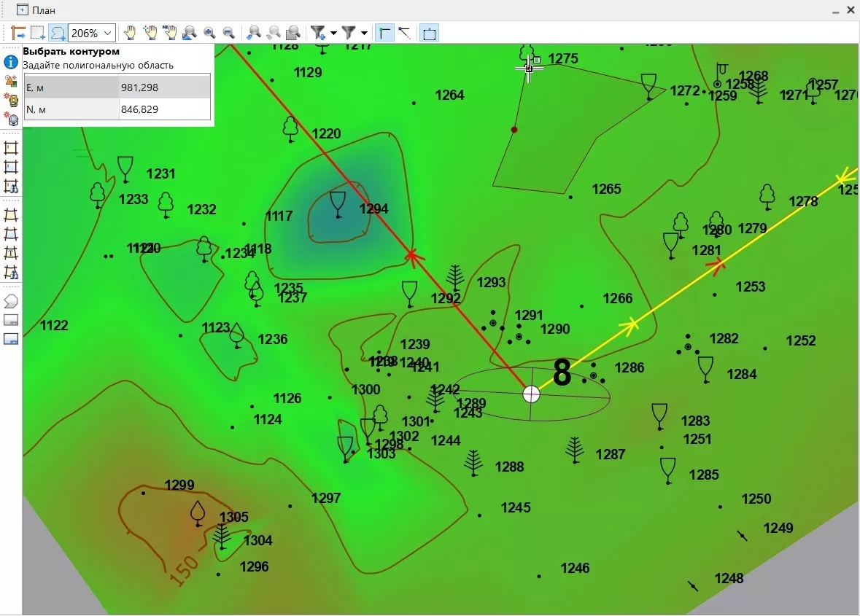Activate the select by contour tool
Image resolution: width=860 pixels, height=616 pixels.
tap(58, 33)
